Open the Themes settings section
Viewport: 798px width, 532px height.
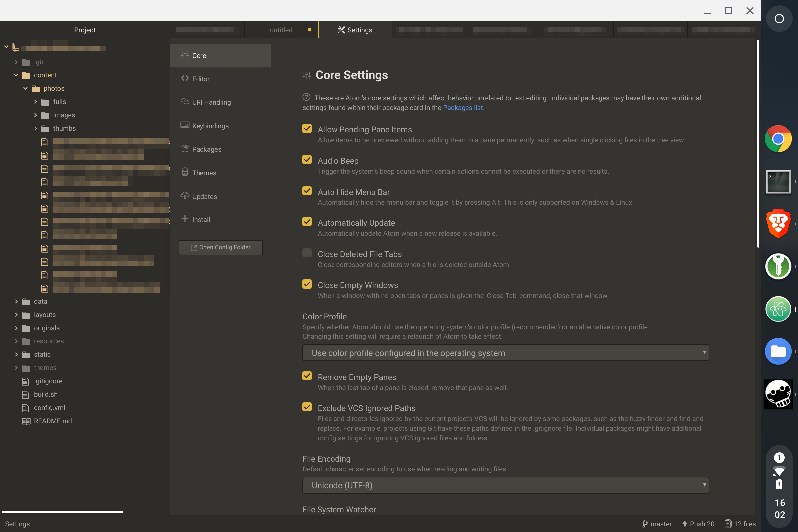[x=204, y=172]
